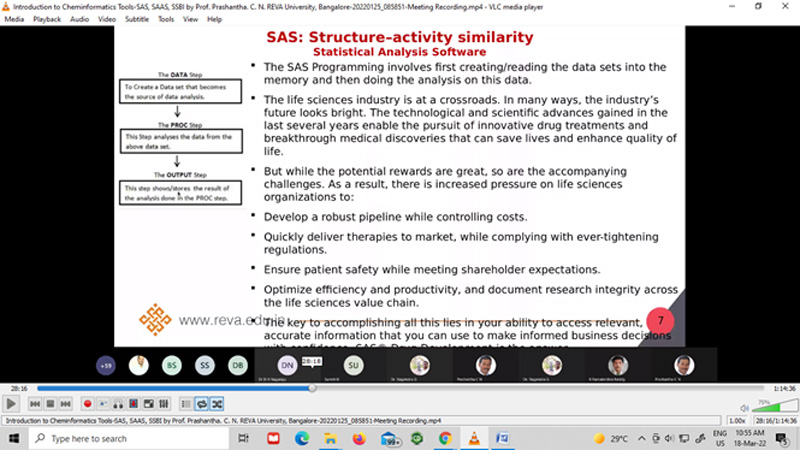800x450 pixels.
Task: Open the weather widget showing 29°C
Action: (611, 438)
